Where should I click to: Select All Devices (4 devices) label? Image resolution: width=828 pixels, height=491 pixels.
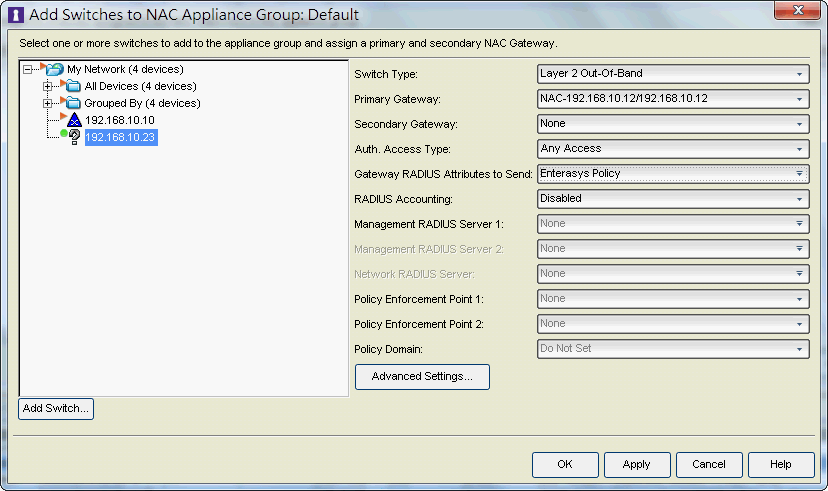point(140,86)
